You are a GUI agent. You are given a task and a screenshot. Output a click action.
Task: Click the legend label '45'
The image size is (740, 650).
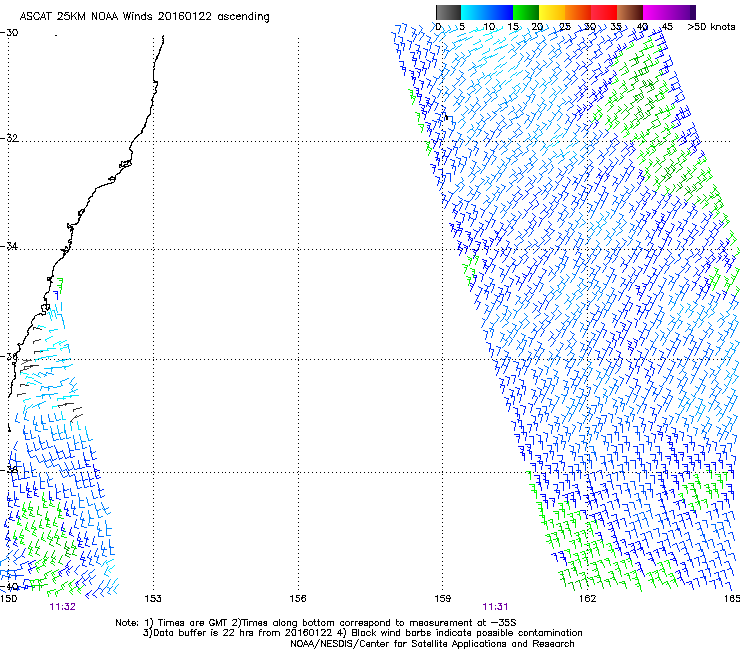coord(667,27)
